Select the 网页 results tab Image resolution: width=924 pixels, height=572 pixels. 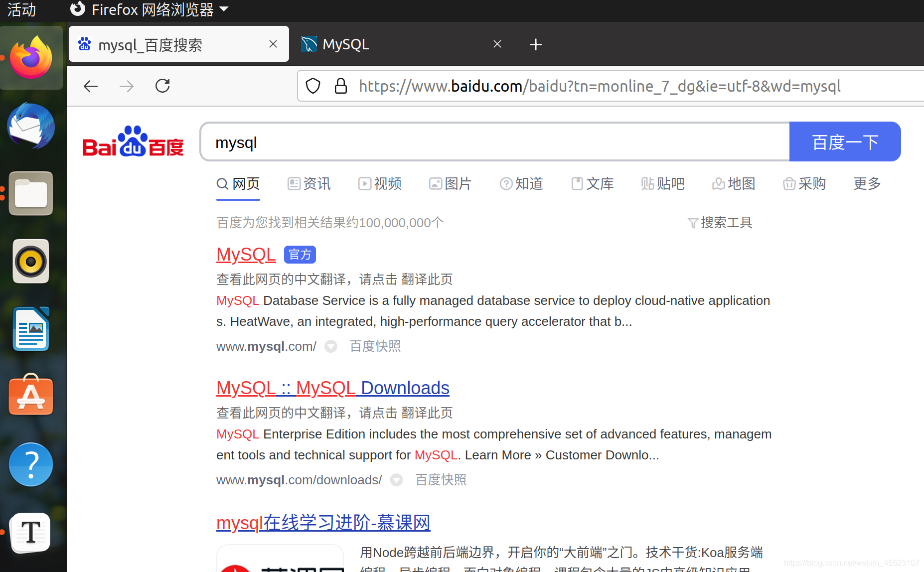[x=238, y=184]
